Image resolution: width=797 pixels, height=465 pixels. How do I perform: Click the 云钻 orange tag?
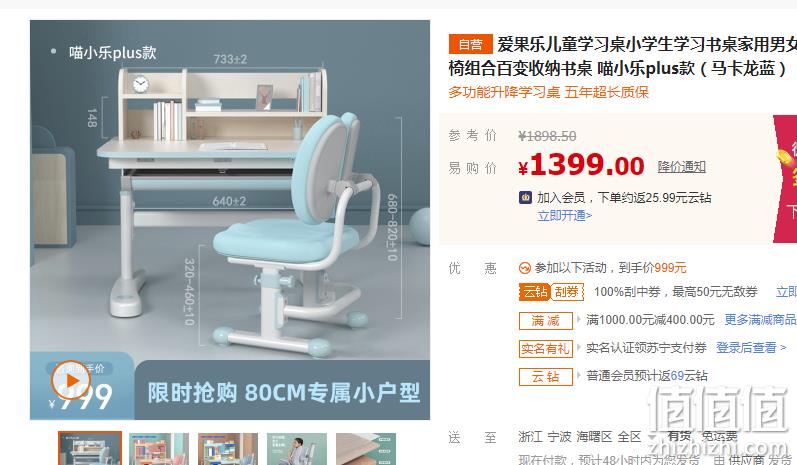coord(535,292)
